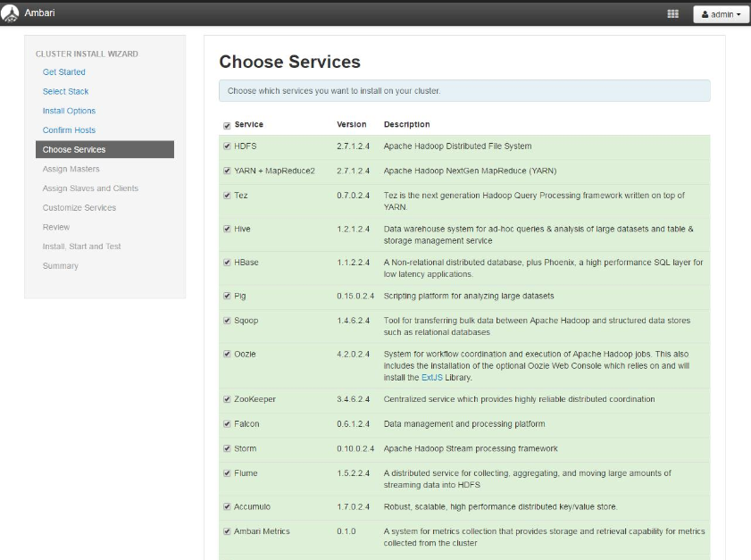Uncheck the Tez service checkbox

tap(227, 196)
